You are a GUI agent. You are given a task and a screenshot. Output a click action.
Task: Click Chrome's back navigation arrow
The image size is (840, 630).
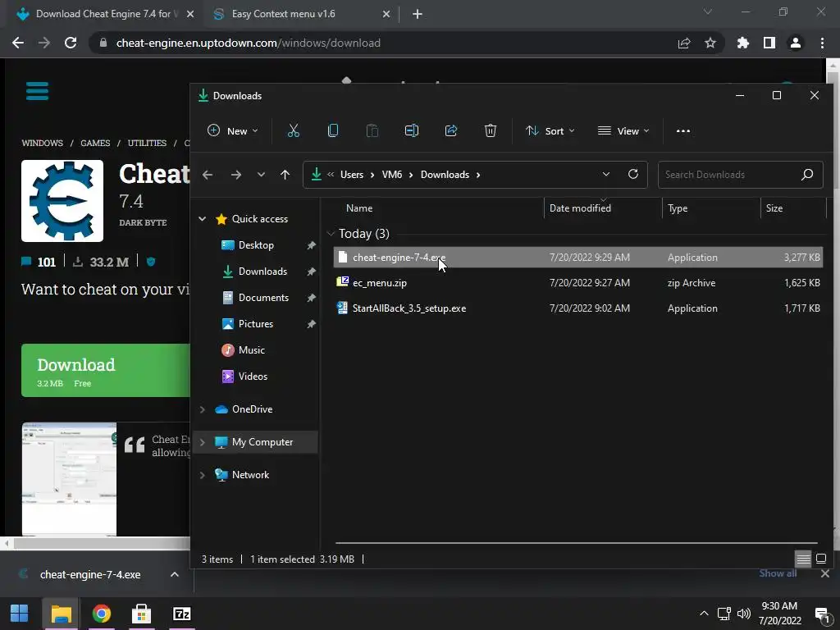click(18, 43)
